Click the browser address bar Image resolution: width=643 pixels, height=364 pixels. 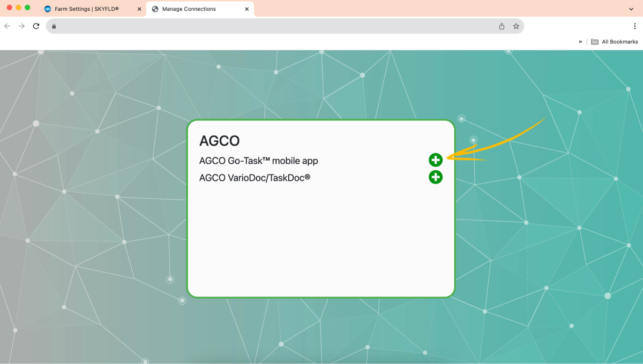tap(285, 26)
